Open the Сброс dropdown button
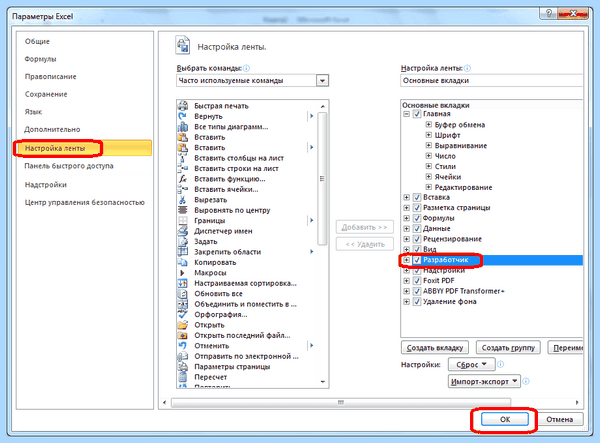This screenshot has width=600, height=443. pos(471,364)
